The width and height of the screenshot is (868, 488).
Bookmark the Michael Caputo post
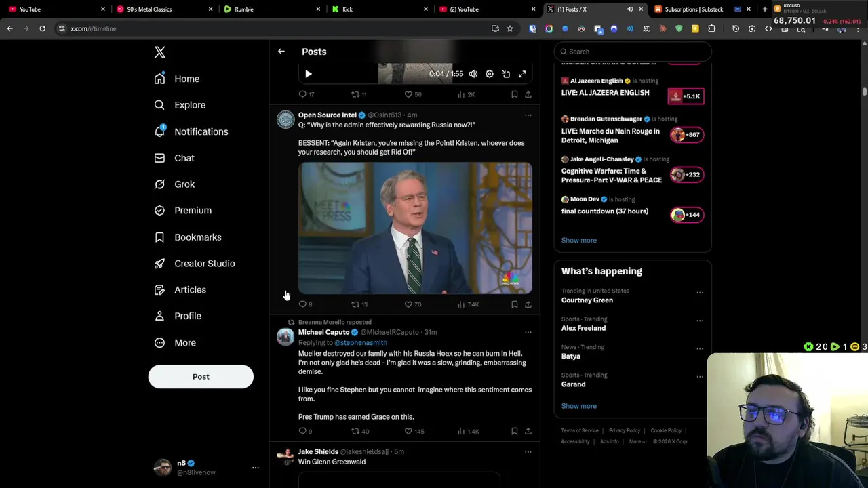click(514, 431)
